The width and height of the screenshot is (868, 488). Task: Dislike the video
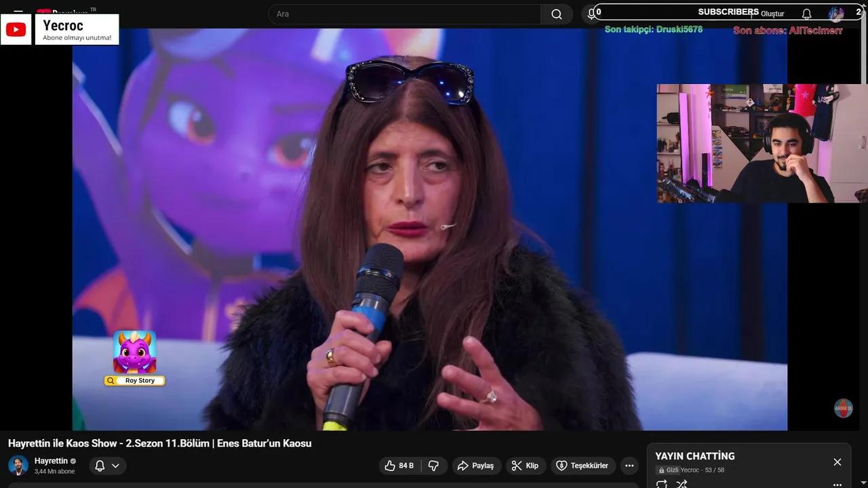[x=434, y=466]
